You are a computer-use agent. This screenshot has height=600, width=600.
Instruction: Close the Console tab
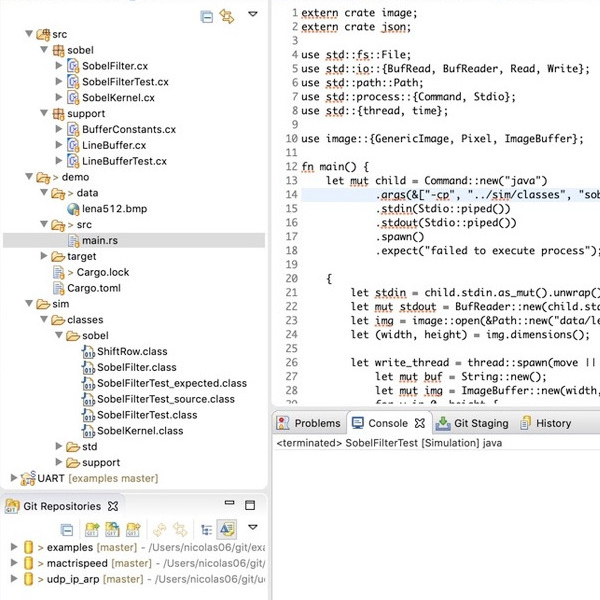420,423
